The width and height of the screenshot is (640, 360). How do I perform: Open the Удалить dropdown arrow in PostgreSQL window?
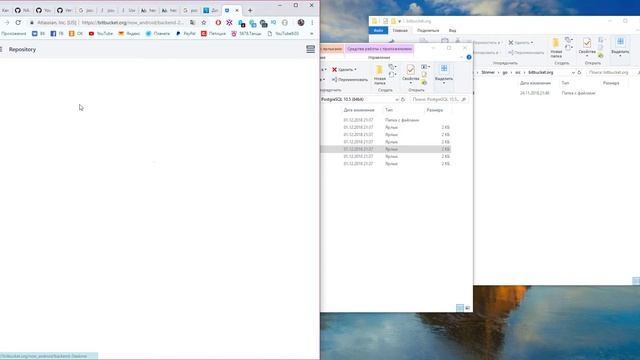pos(355,70)
